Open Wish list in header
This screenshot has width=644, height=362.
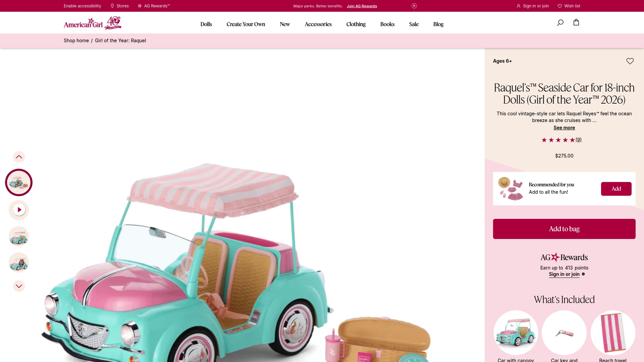coord(569,6)
